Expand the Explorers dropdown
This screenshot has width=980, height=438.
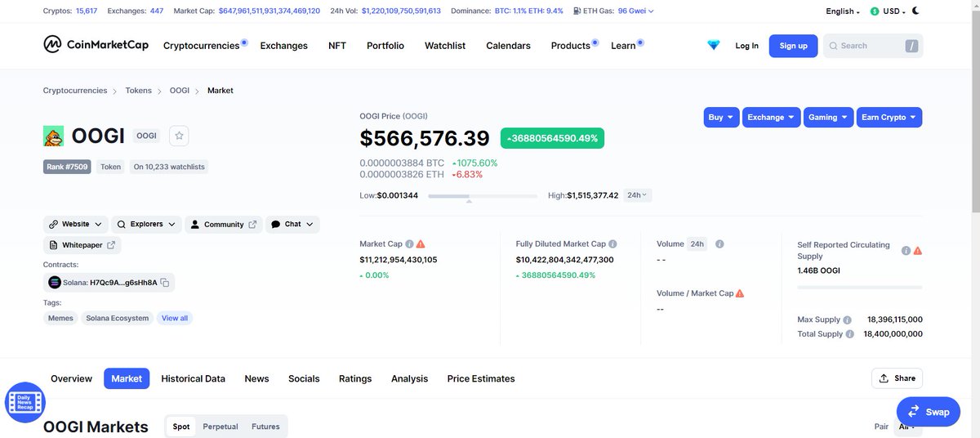click(146, 224)
